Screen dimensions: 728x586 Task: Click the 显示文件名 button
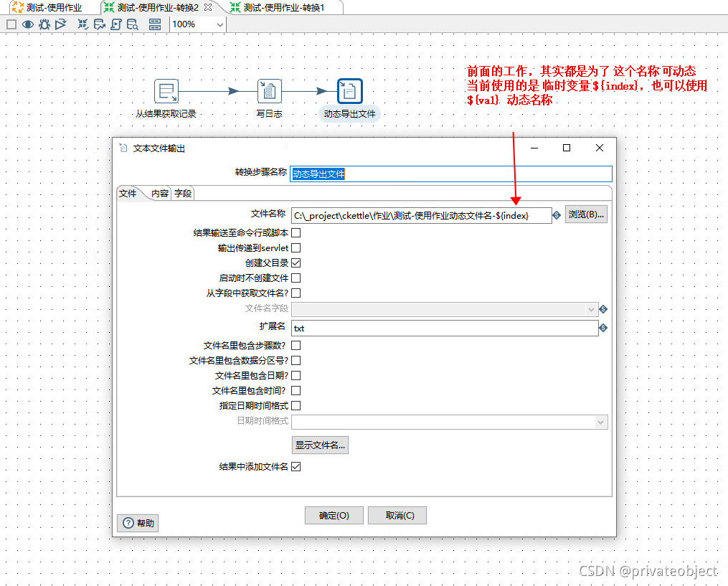point(320,445)
